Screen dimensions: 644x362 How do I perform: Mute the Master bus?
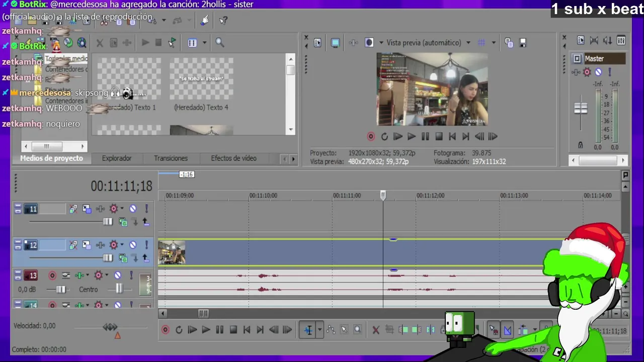pos(598,72)
